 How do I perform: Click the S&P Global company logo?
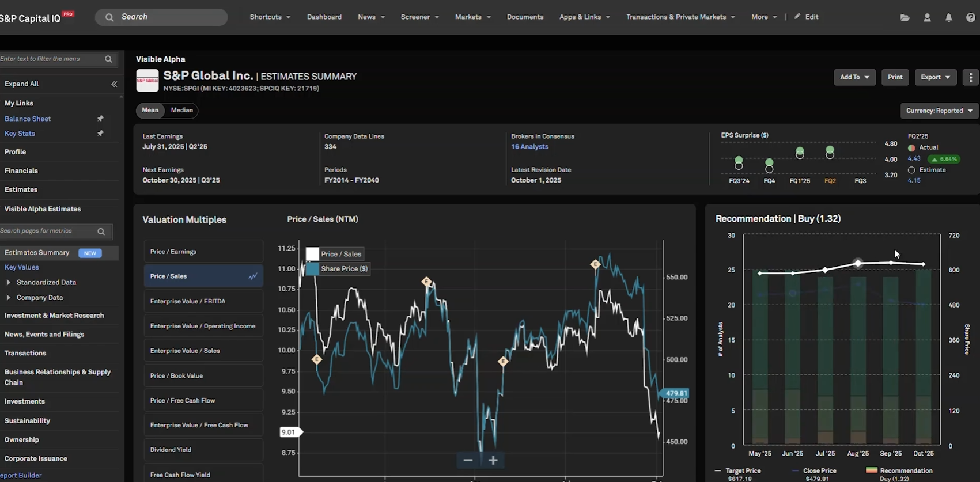(x=147, y=81)
